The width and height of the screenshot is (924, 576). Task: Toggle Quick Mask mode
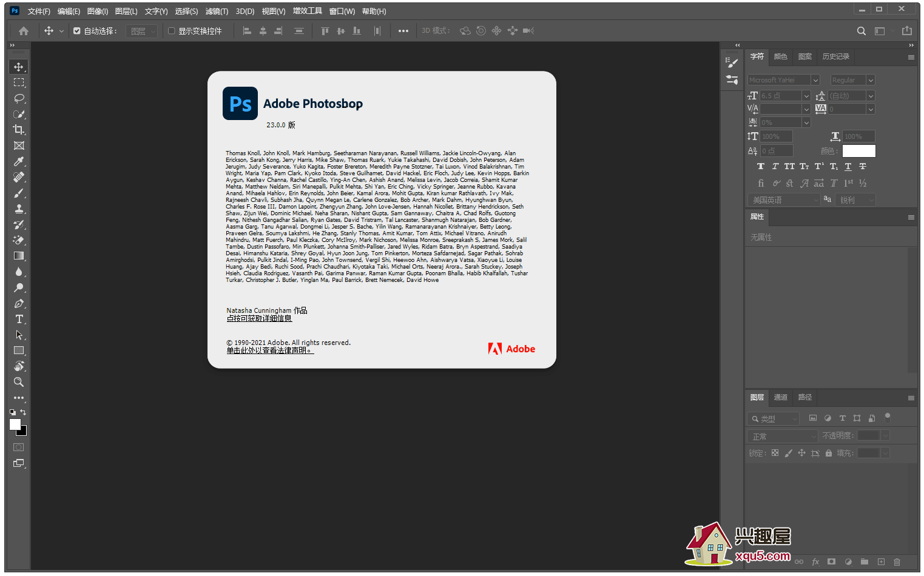tap(19, 447)
